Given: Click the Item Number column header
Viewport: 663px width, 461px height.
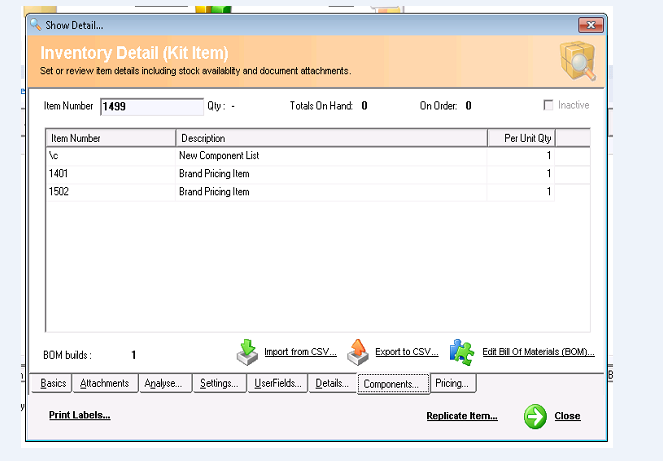Looking at the screenshot, I should coord(111,138).
